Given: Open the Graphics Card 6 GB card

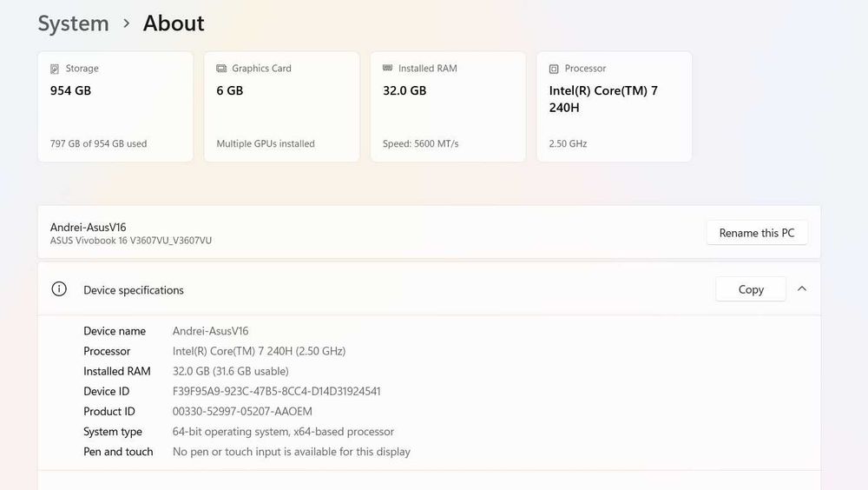Looking at the screenshot, I should tap(281, 107).
